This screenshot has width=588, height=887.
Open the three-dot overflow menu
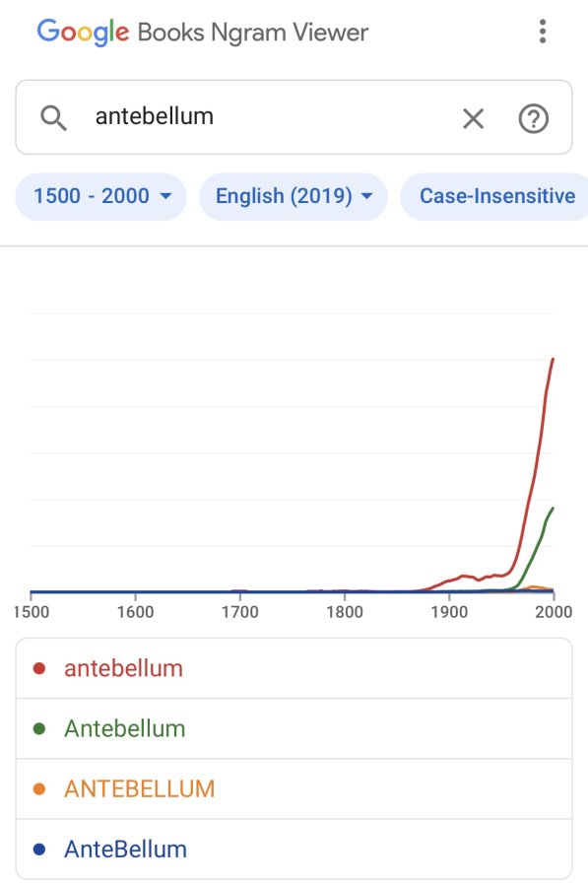(543, 32)
